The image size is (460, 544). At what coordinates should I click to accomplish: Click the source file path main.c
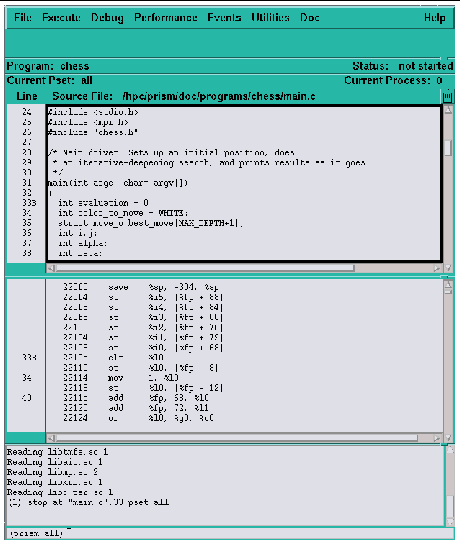pos(219,96)
